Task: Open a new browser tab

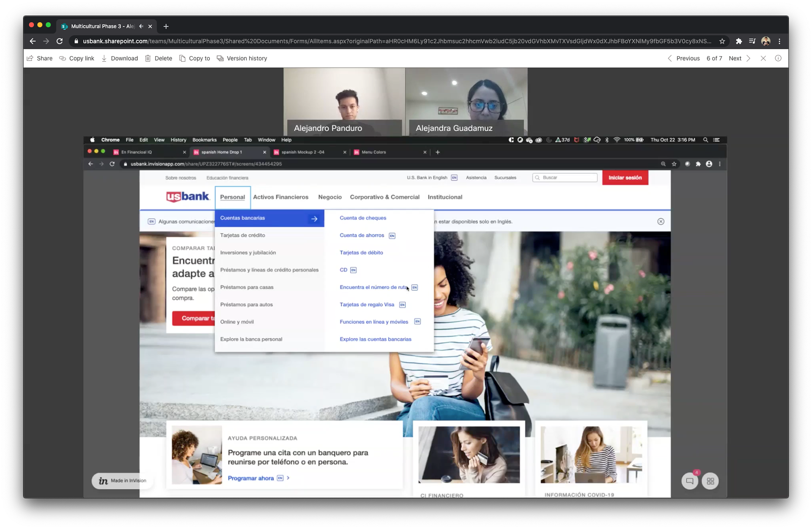Action: 166,26
